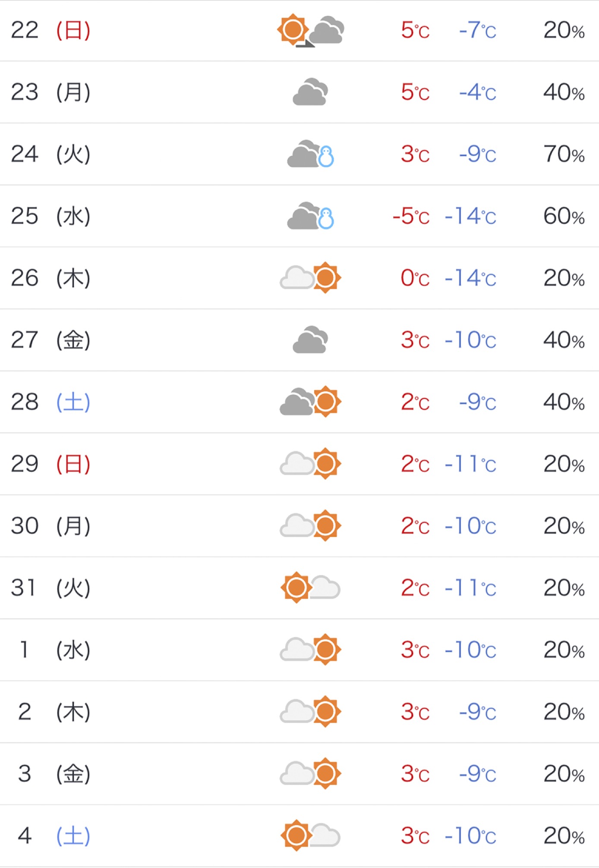599x868 pixels.
Task: Tap the cloudy icon on Monday the 23rd
Action: coord(310,92)
